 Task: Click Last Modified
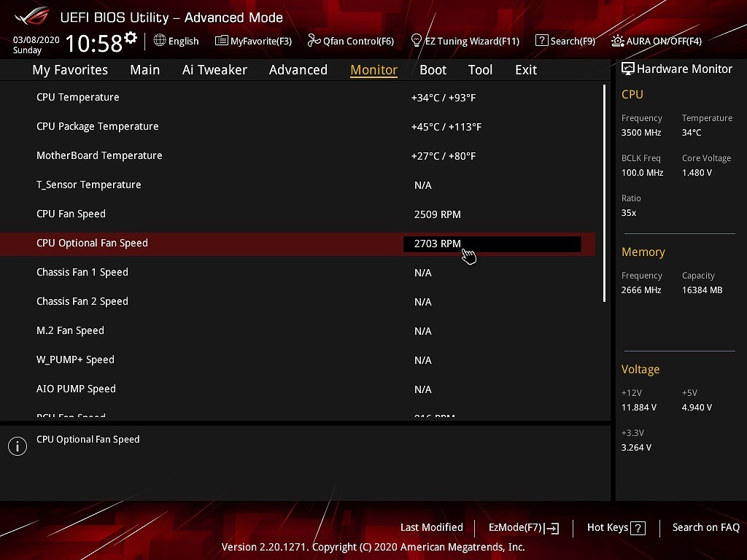432,527
